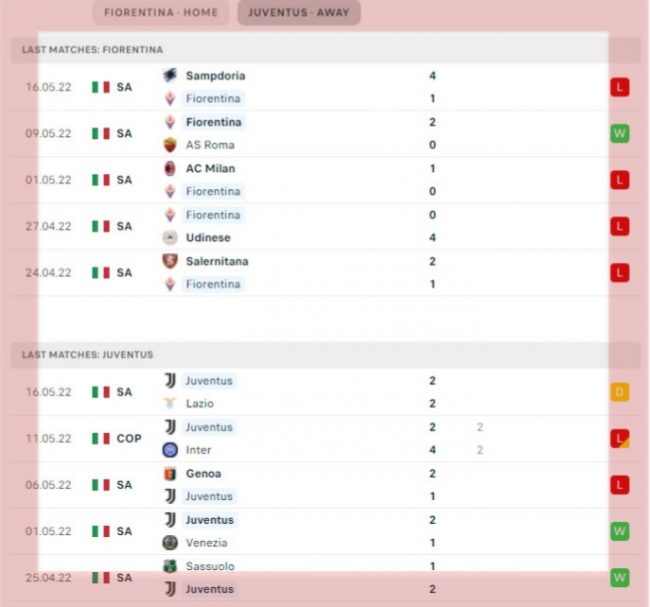Click the Inter club crest icon
650x607 pixels.
(170, 450)
